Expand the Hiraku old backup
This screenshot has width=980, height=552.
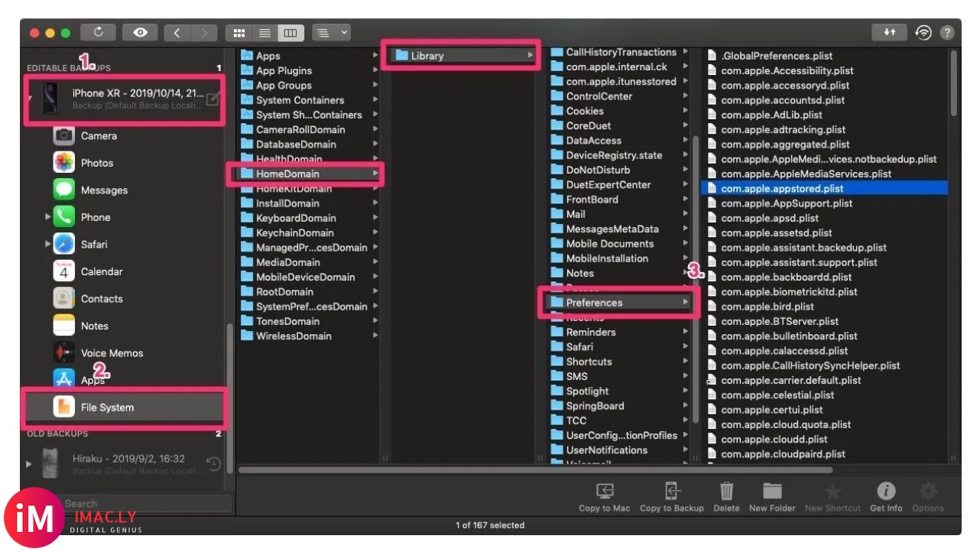point(29,464)
